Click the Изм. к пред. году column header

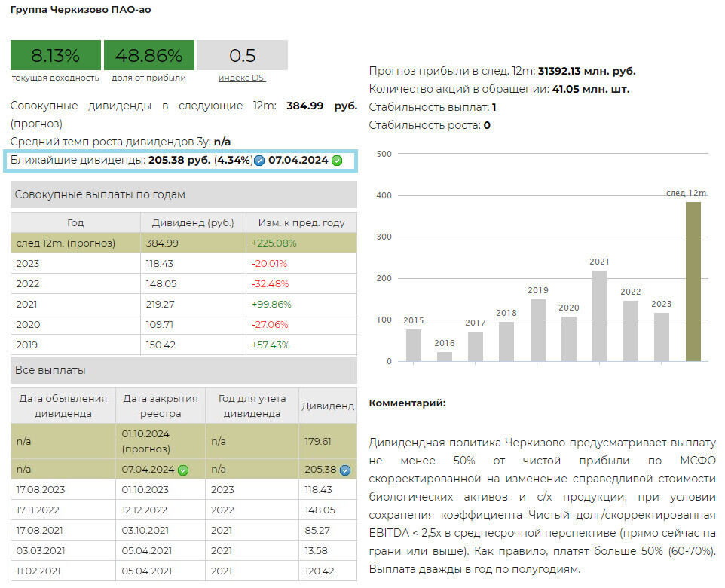pos(301,222)
